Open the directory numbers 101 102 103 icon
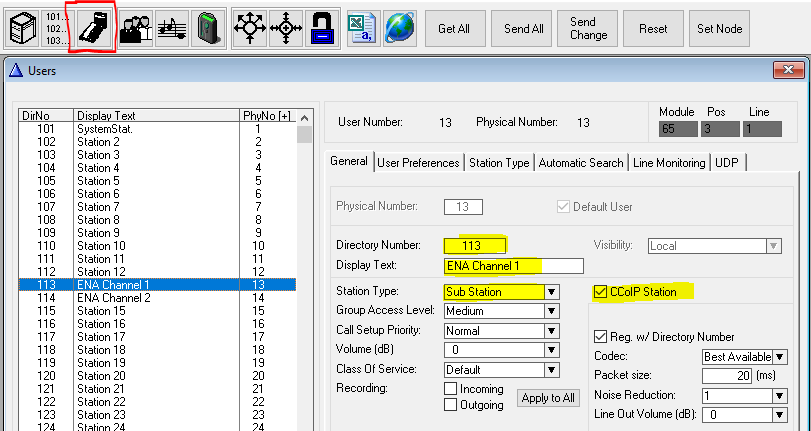 point(56,28)
